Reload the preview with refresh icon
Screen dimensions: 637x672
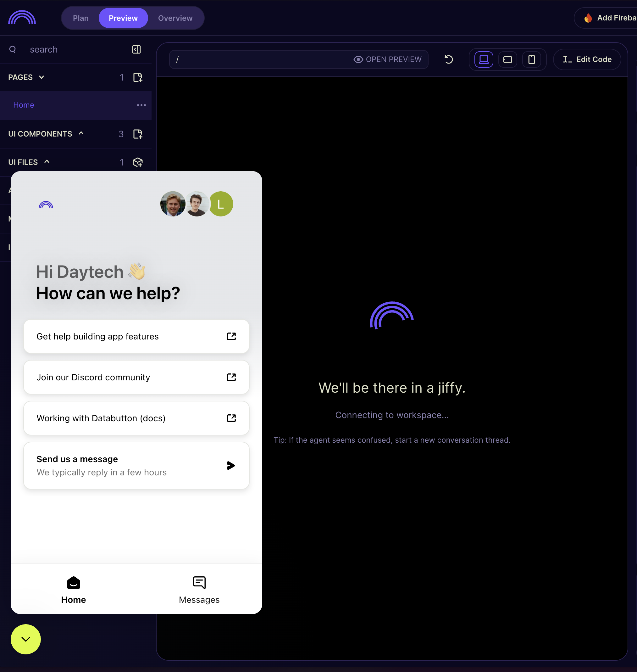click(x=449, y=59)
